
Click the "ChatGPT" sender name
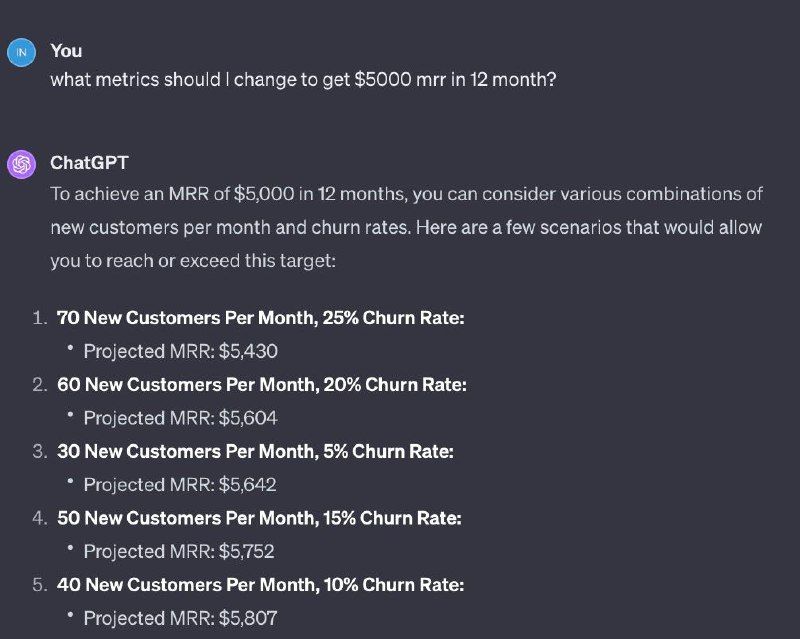coord(89,162)
